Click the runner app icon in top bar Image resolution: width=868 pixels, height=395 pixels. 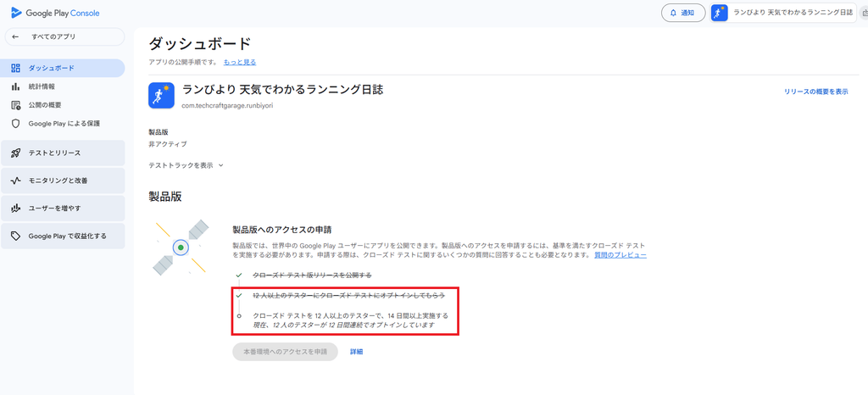(719, 13)
